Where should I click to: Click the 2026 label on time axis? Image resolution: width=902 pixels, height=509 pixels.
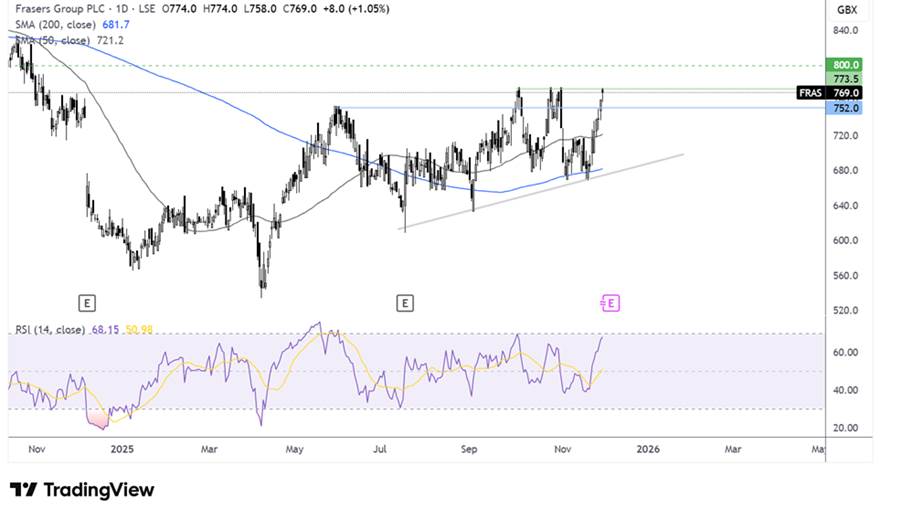point(648,449)
